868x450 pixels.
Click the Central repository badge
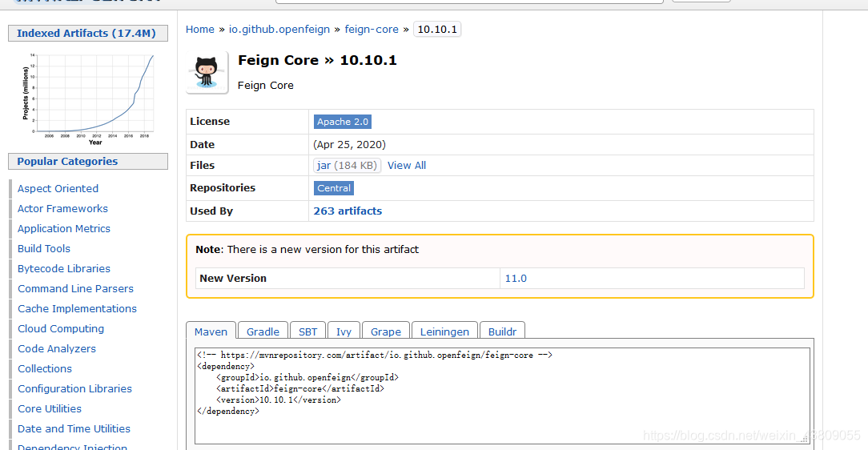pyautogui.click(x=334, y=188)
